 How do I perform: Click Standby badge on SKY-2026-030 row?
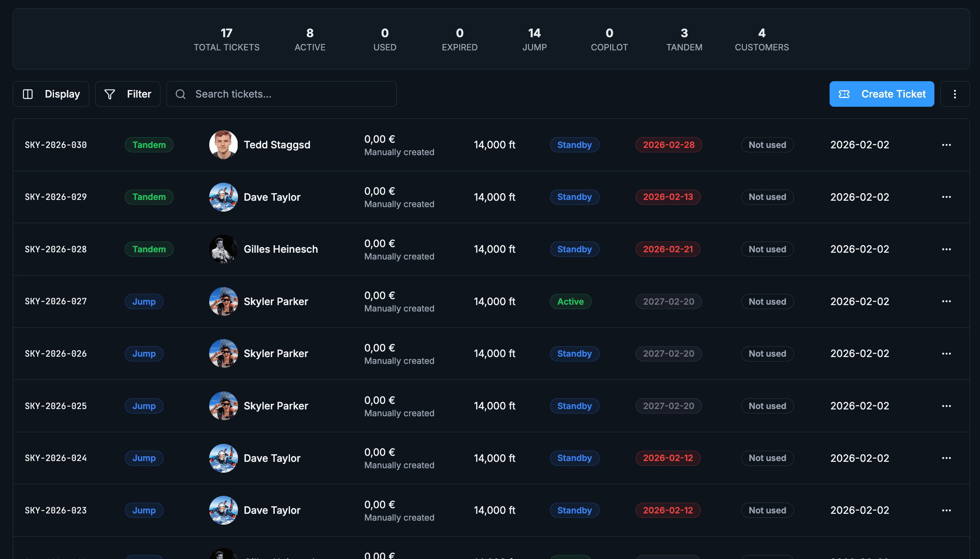(x=574, y=145)
